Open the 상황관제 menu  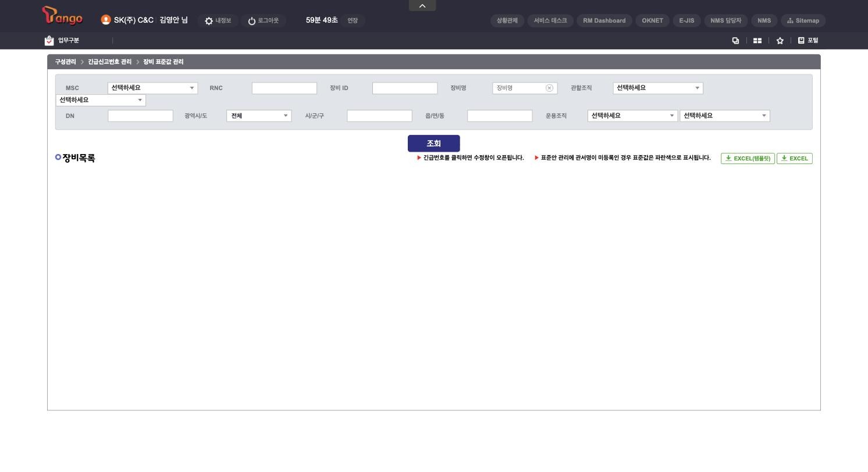tap(507, 20)
